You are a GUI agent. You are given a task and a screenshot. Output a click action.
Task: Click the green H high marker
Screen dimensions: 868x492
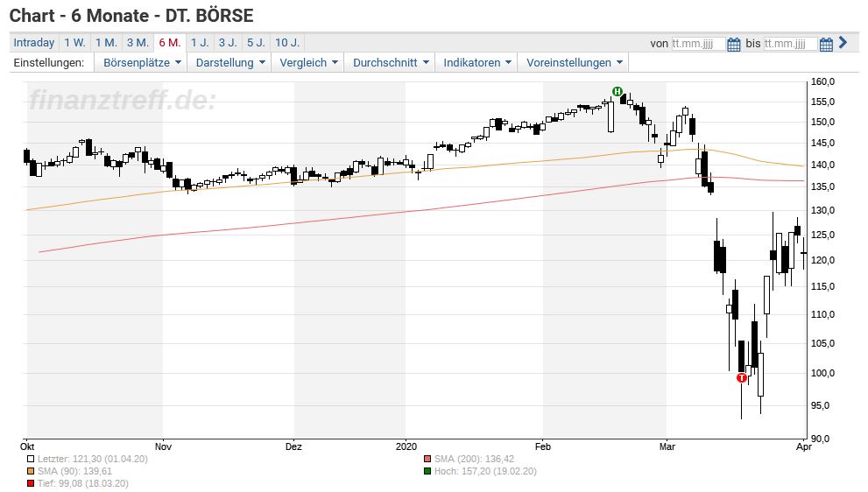[x=617, y=91]
